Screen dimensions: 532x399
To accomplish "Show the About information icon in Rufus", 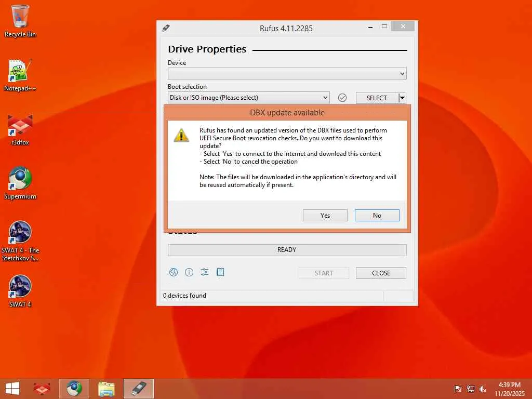I will 189,272.
